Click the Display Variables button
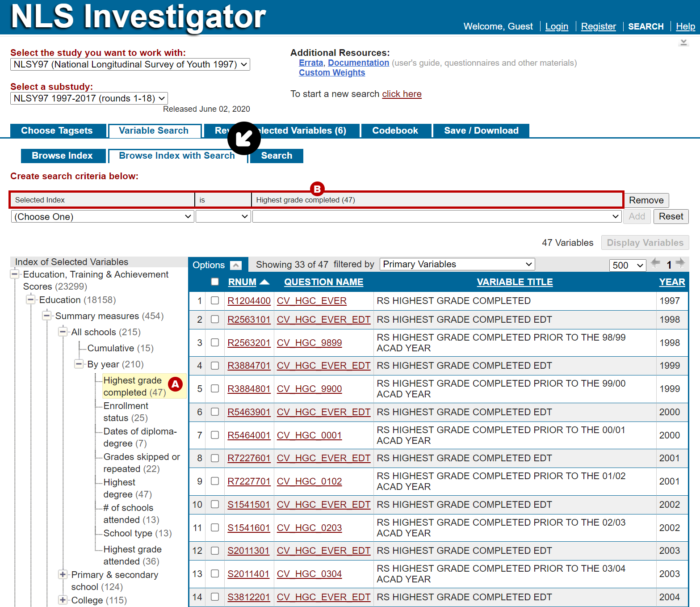Viewport: 700px width, 607px height. point(645,243)
